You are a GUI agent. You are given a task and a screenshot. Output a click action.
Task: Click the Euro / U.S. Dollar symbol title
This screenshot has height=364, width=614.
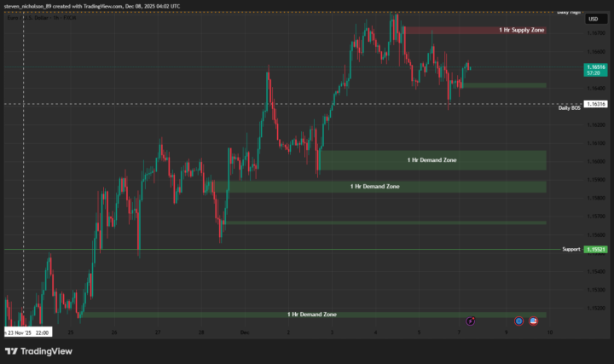tap(42, 18)
